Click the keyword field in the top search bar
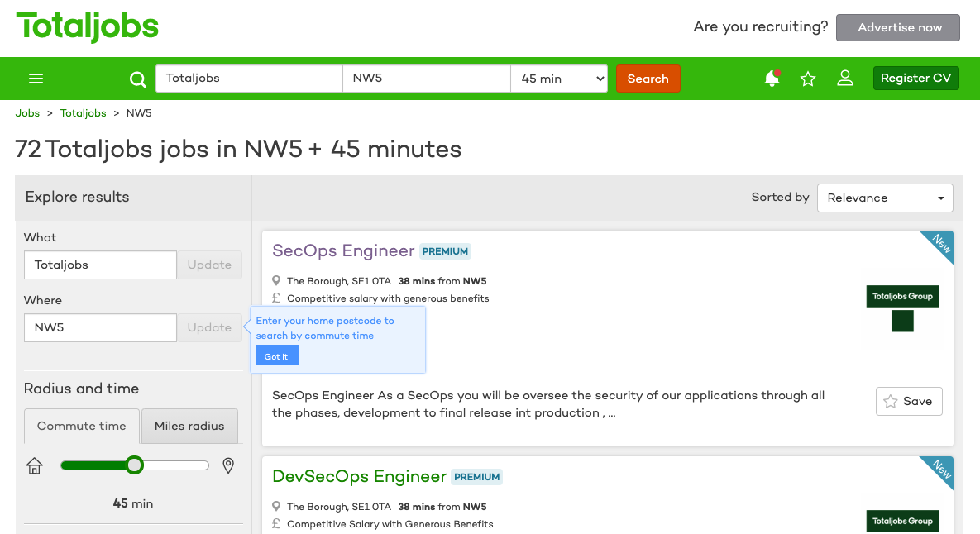Screen dimensions: 980x534 (x=249, y=79)
